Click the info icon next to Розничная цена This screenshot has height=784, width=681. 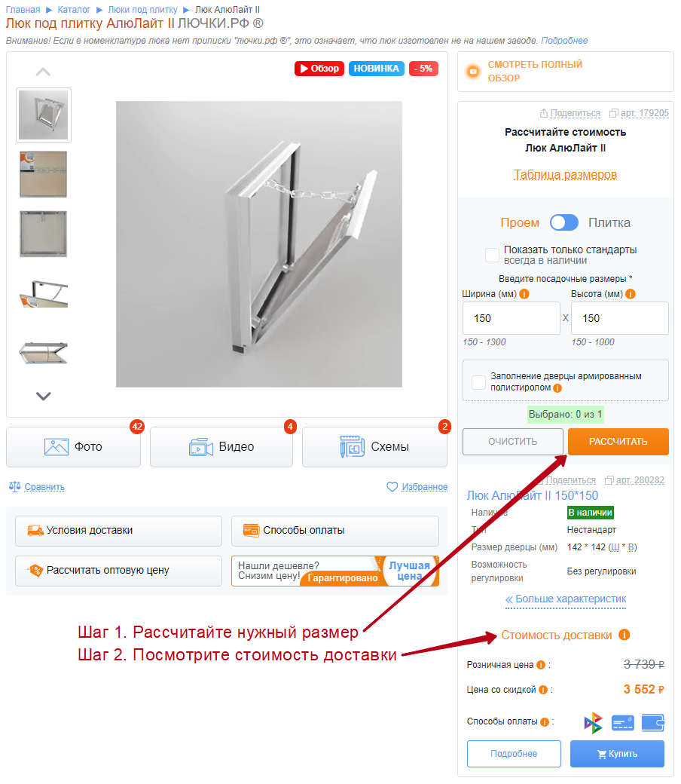coord(541,665)
